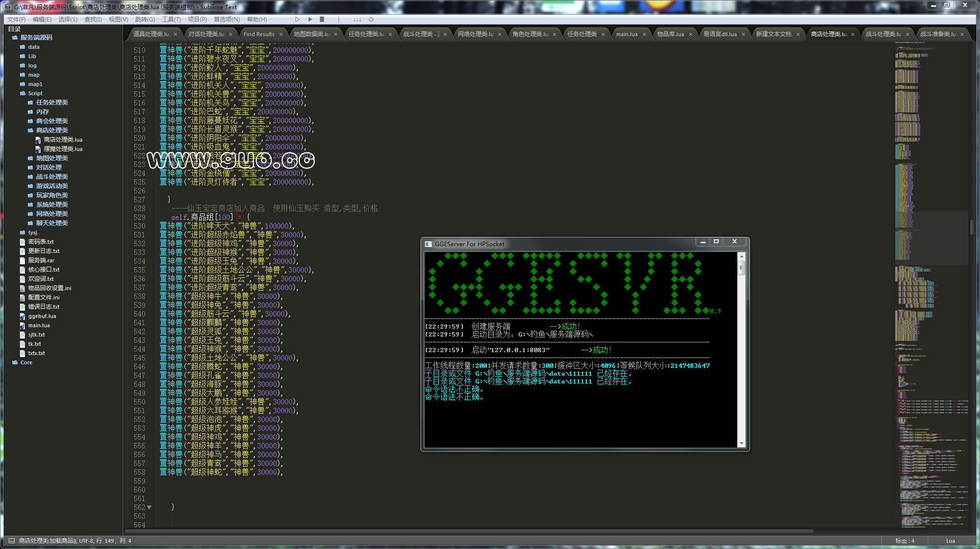Click GGEServer console scrollbar down arrow

pyautogui.click(x=741, y=443)
